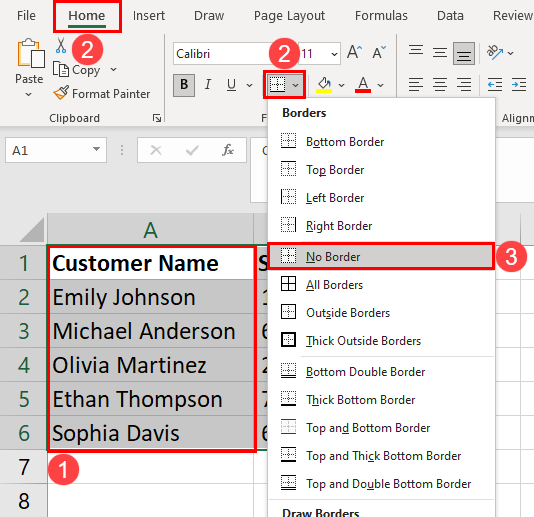Choose Top and Double Bottom Border
The height and width of the screenshot is (517, 534).
[x=381, y=484]
